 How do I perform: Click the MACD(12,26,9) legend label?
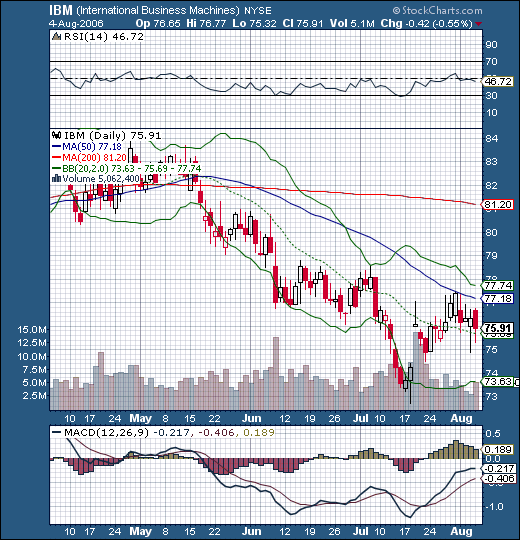(x=106, y=432)
